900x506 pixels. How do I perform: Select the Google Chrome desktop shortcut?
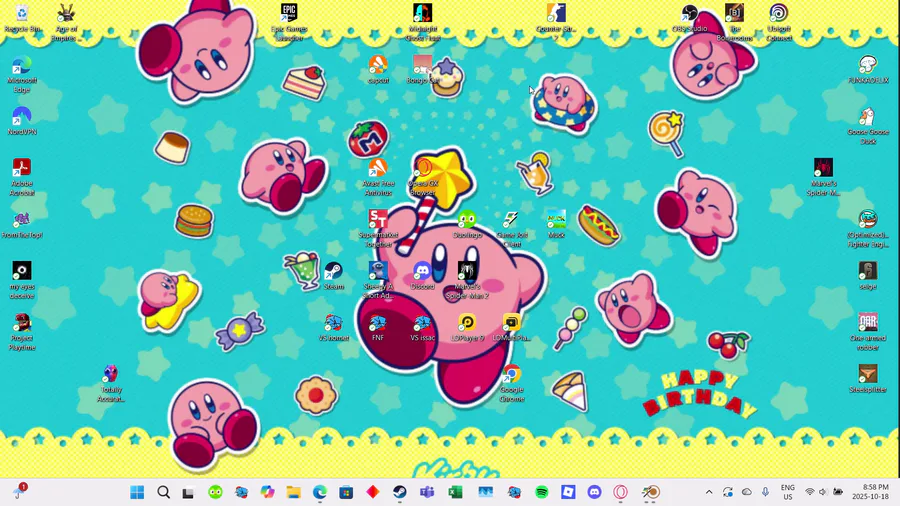(511, 384)
